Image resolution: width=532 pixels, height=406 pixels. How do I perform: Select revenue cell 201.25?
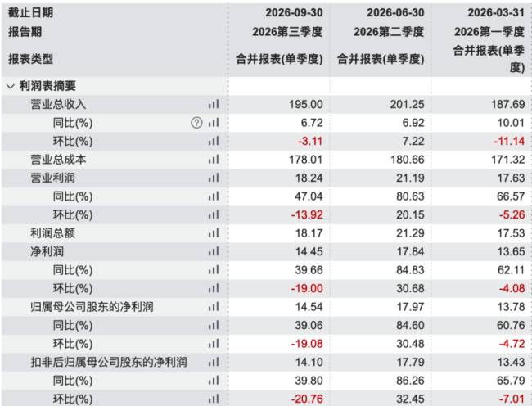(x=407, y=104)
